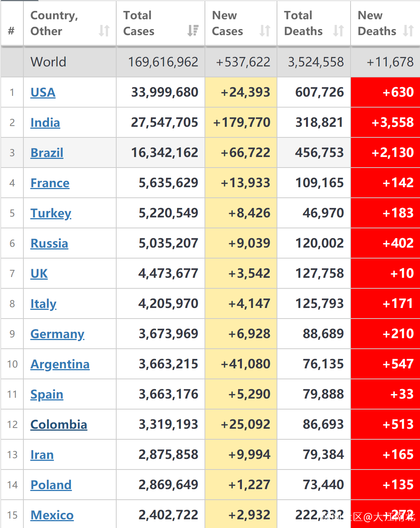
Task: Select the Iran link
Action: 42,455
